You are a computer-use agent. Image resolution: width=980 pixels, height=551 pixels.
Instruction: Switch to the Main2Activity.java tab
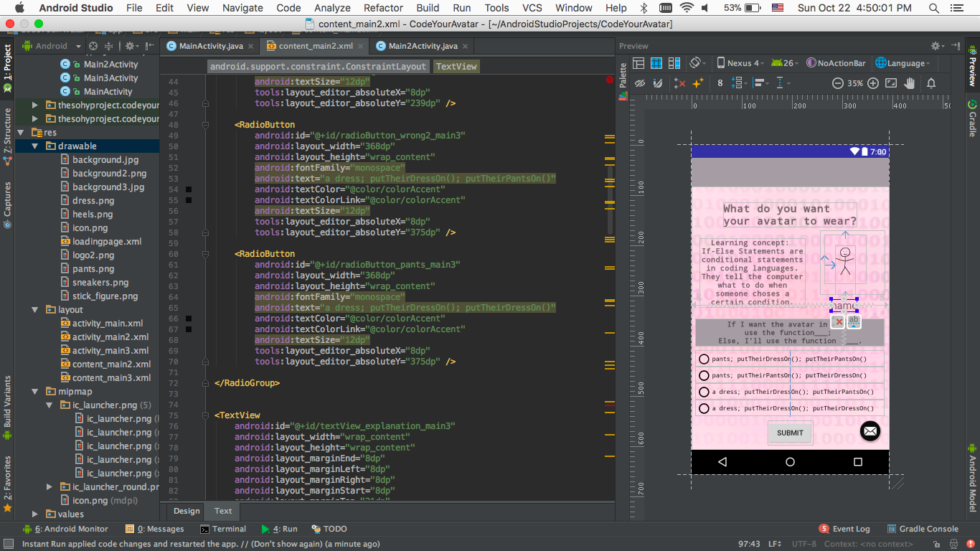(x=422, y=46)
